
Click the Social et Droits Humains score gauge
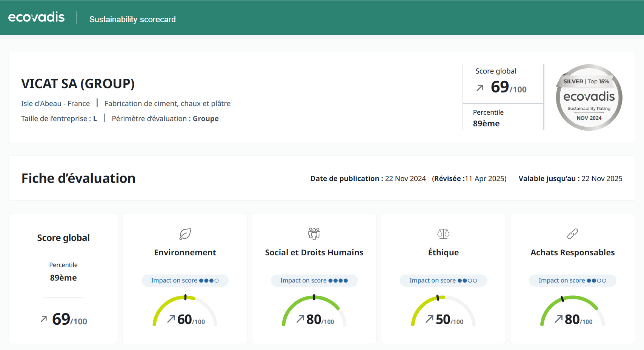click(x=314, y=311)
